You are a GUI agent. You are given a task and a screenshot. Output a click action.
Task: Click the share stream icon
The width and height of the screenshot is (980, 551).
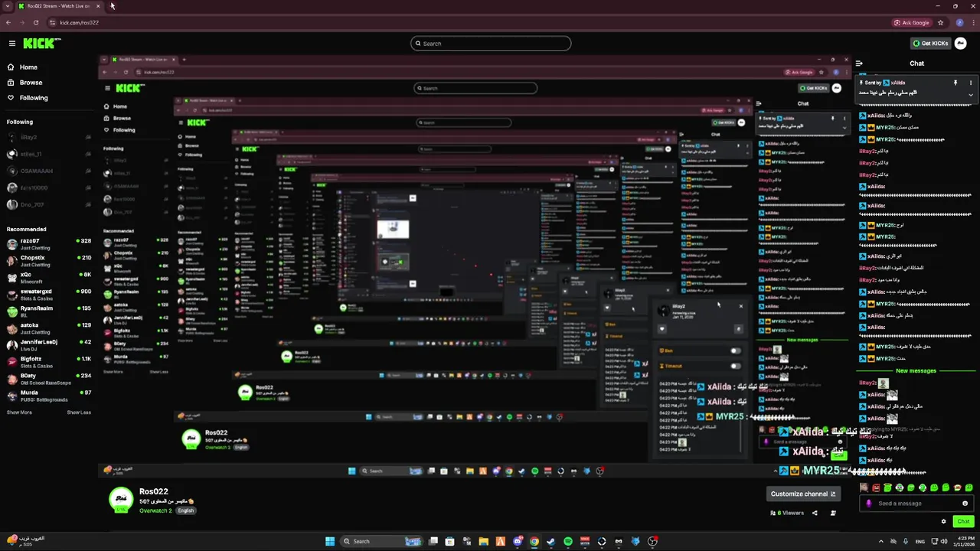pos(815,513)
